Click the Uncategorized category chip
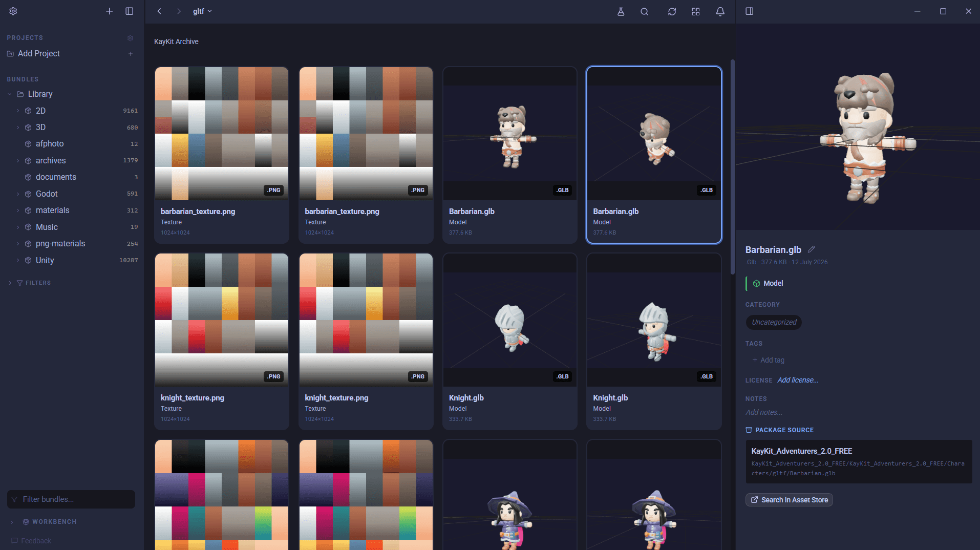The image size is (980, 550). click(x=774, y=322)
